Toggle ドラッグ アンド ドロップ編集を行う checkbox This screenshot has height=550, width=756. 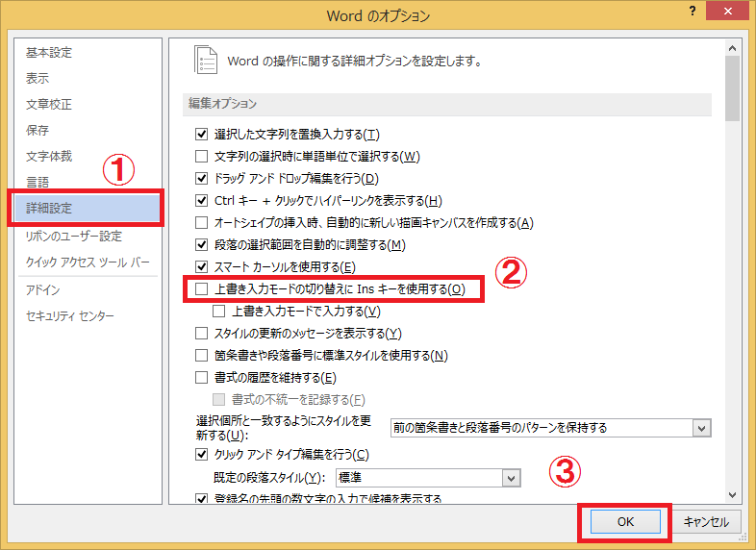coord(201,178)
